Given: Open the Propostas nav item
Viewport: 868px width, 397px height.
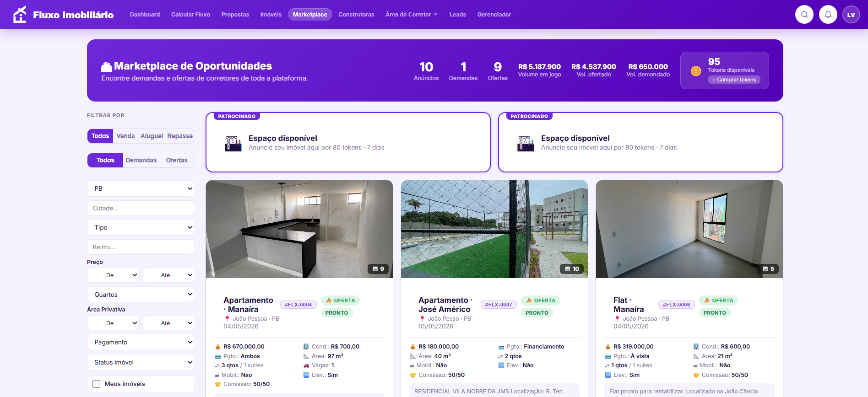Looking at the screenshot, I should (235, 15).
